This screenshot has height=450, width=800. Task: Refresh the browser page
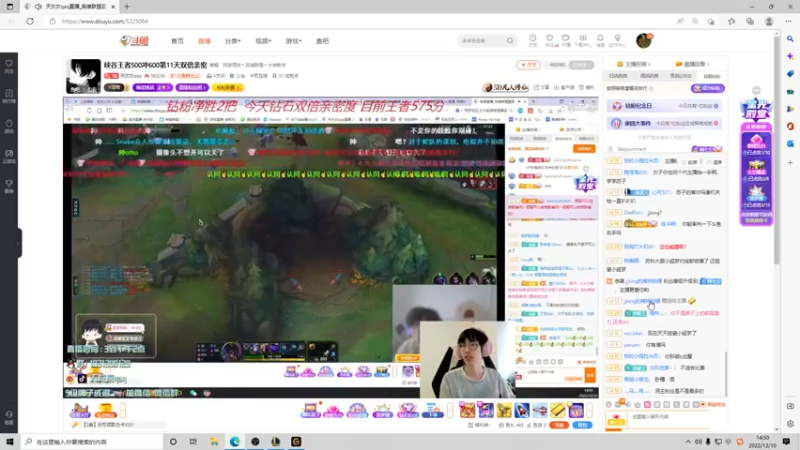(30, 21)
